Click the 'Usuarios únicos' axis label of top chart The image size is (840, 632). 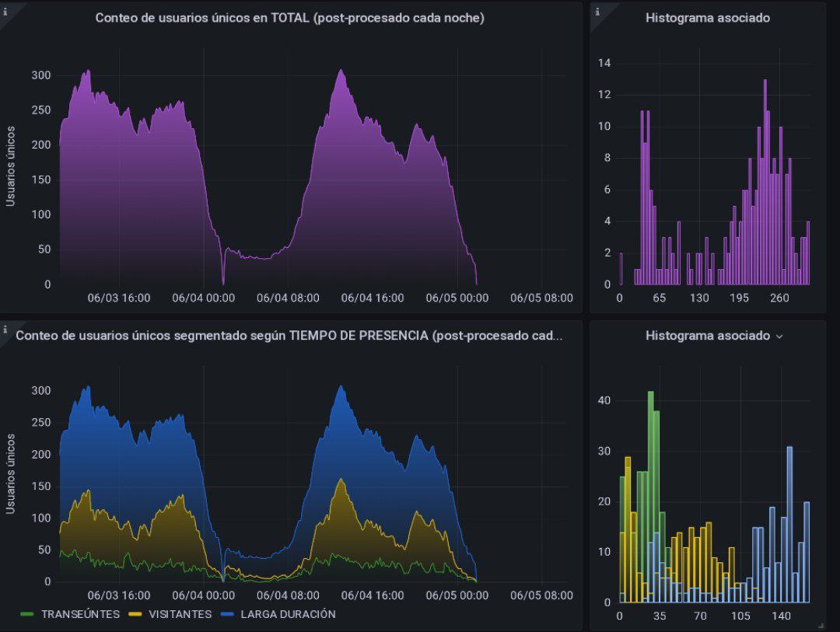[10, 166]
